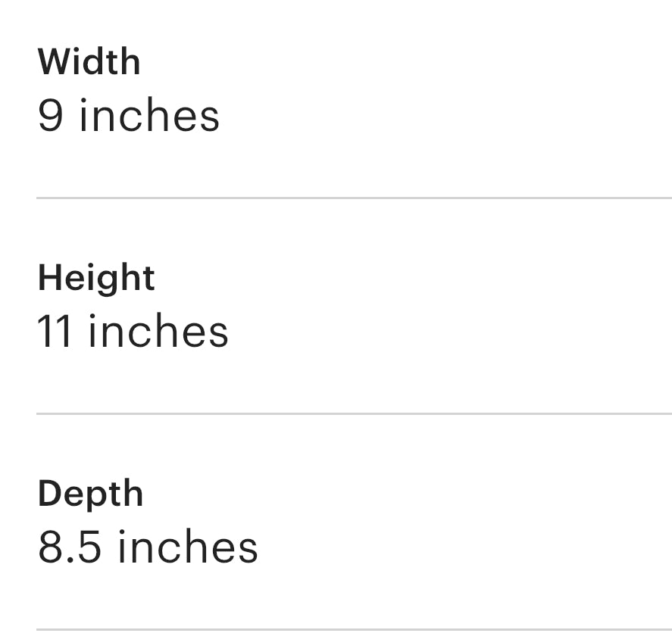Click the number 9 under Width
Image resolution: width=672 pixels, height=633 pixels.
tap(51, 116)
